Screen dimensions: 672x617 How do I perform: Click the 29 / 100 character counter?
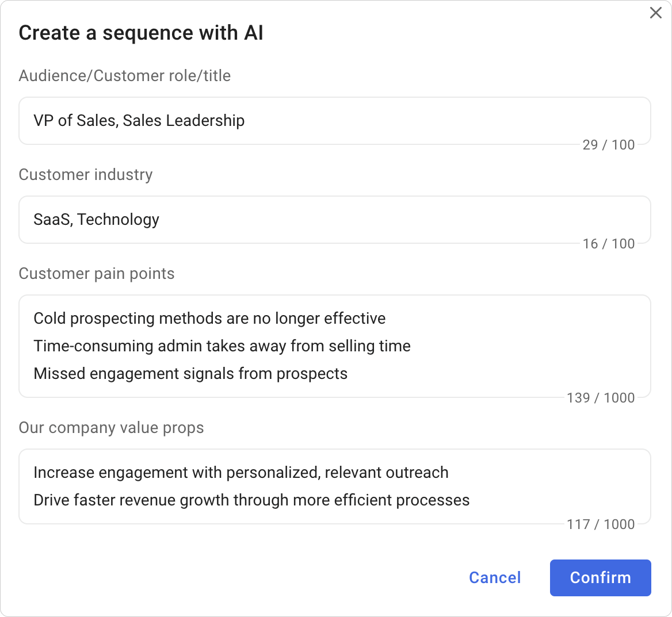[x=609, y=145]
